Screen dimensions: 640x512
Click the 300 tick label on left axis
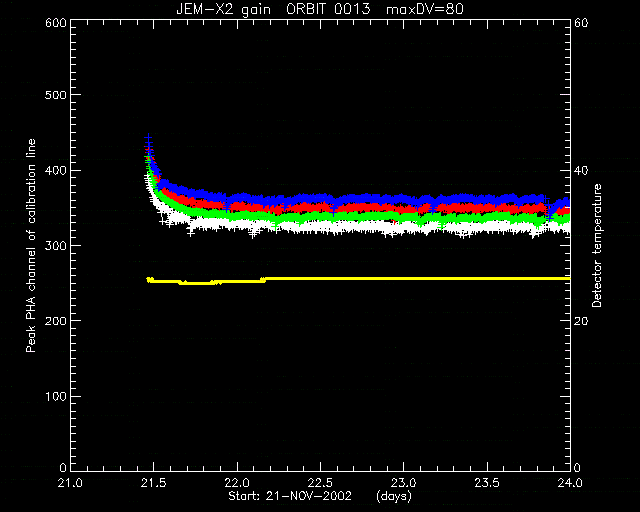[x=56, y=245]
